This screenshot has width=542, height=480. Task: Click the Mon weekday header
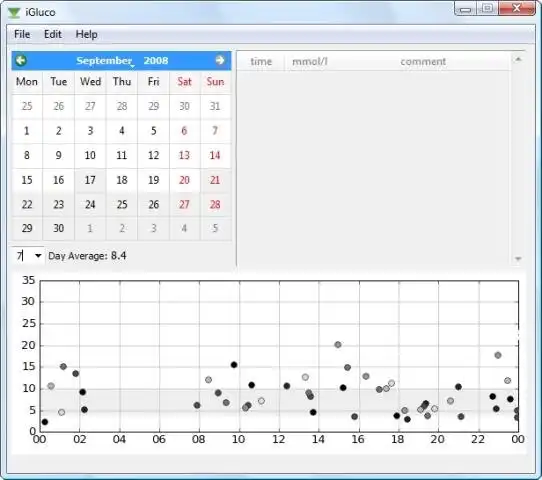coord(27,82)
